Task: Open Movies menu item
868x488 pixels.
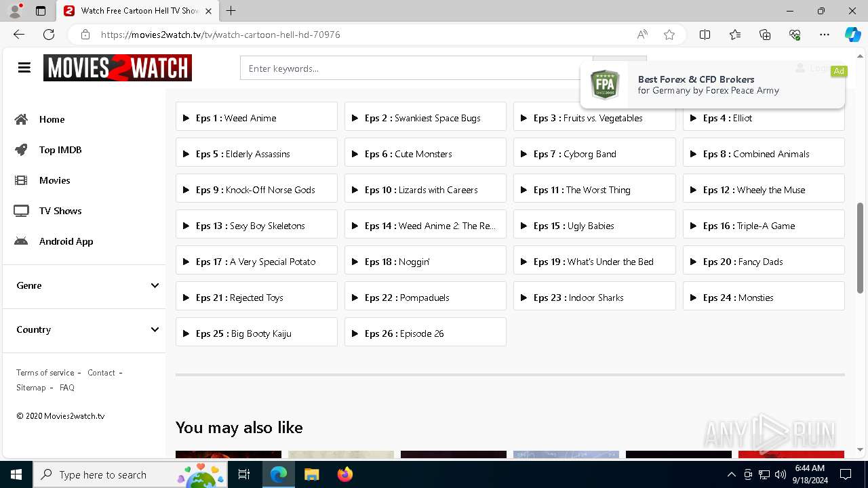Action: [x=54, y=180]
